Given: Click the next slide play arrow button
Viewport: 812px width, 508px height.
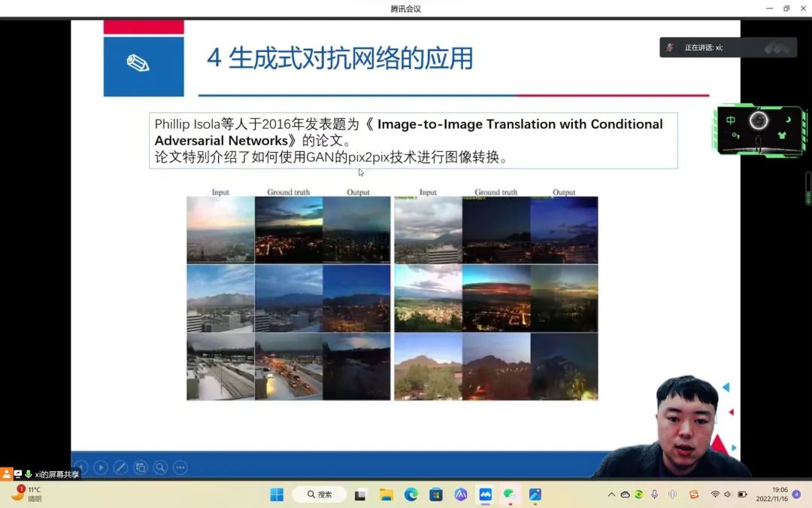Looking at the screenshot, I should 100,467.
